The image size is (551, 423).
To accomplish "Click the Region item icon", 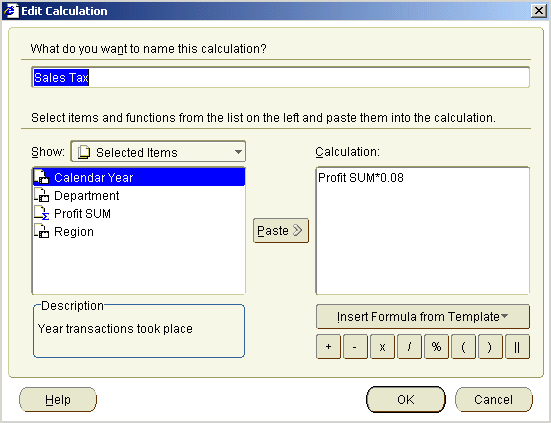I will coord(41,231).
